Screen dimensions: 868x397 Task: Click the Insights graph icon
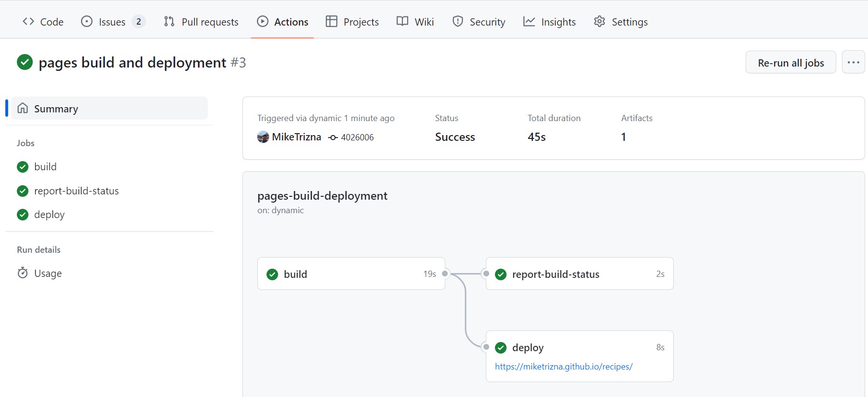pyautogui.click(x=529, y=21)
